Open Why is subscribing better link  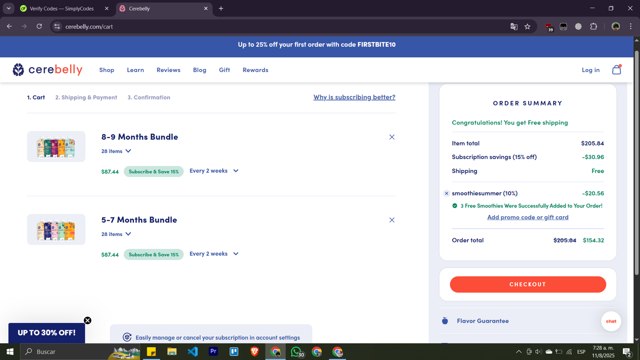pos(354,97)
